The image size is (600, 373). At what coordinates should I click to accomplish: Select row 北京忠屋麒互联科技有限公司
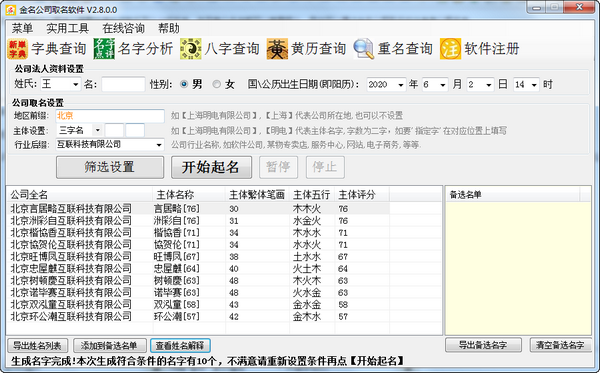tap(198, 269)
